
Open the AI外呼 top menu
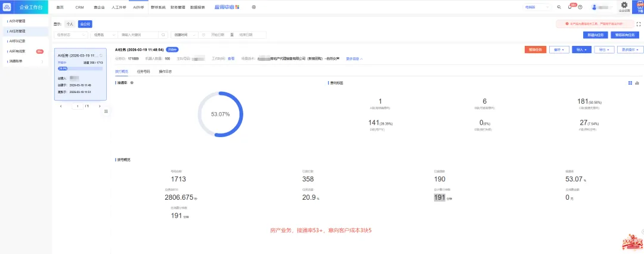(138, 7)
